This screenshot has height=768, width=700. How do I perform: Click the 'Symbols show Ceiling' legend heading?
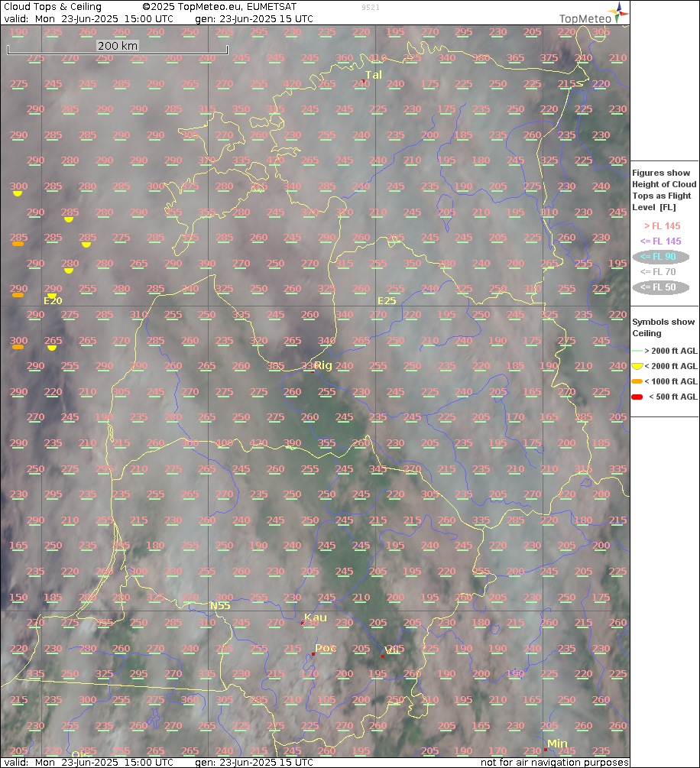coord(663,328)
